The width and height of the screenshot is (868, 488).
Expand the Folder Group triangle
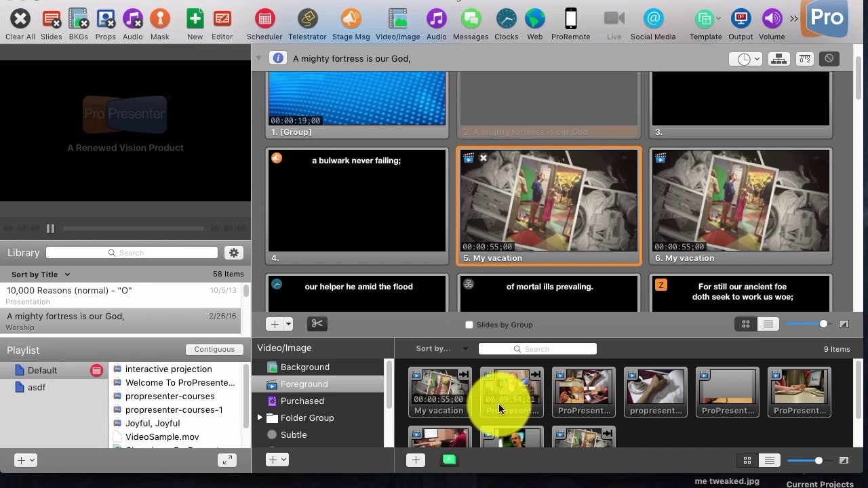(x=260, y=418)
